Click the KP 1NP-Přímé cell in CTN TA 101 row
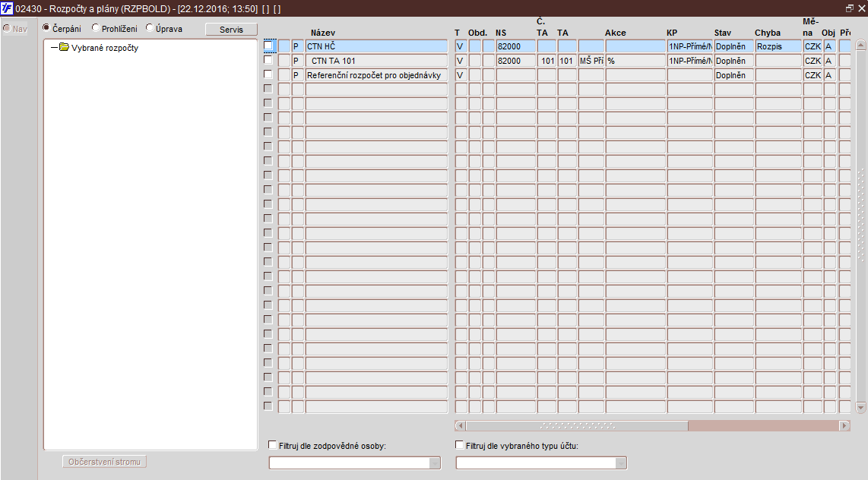Screen dimensions: 868x480 click(689, 61)
